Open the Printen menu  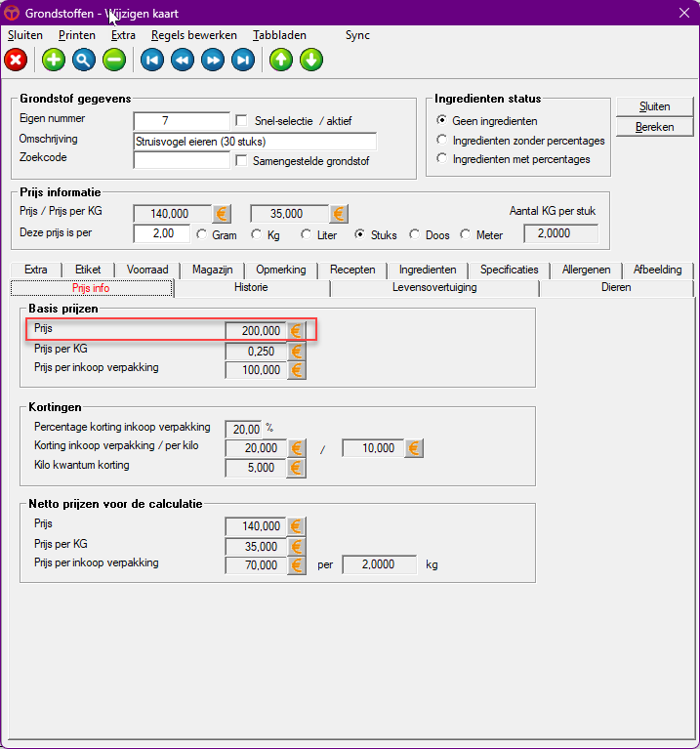point(77,35)
